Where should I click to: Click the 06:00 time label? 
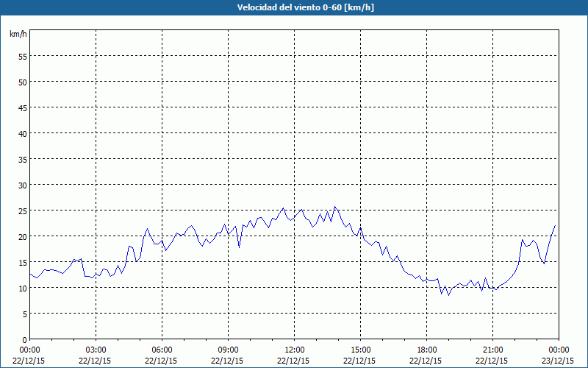tap(162, 350)
